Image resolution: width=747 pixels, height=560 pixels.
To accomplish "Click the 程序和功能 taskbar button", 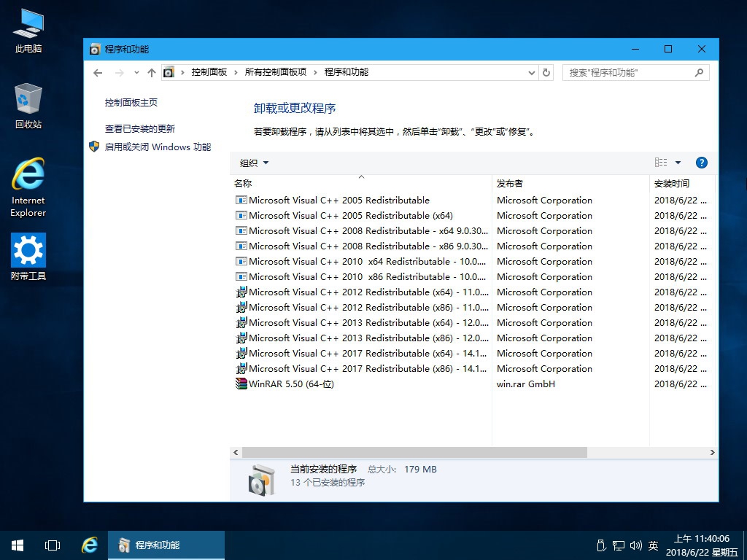I will tap(166, 545).
